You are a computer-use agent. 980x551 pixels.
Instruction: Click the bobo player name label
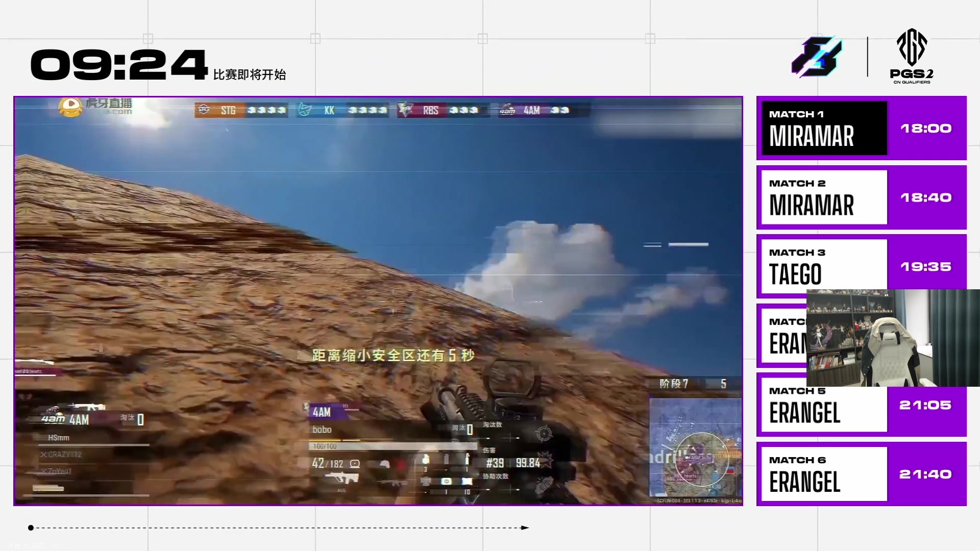pyautogui.click(x=322, y=430)
